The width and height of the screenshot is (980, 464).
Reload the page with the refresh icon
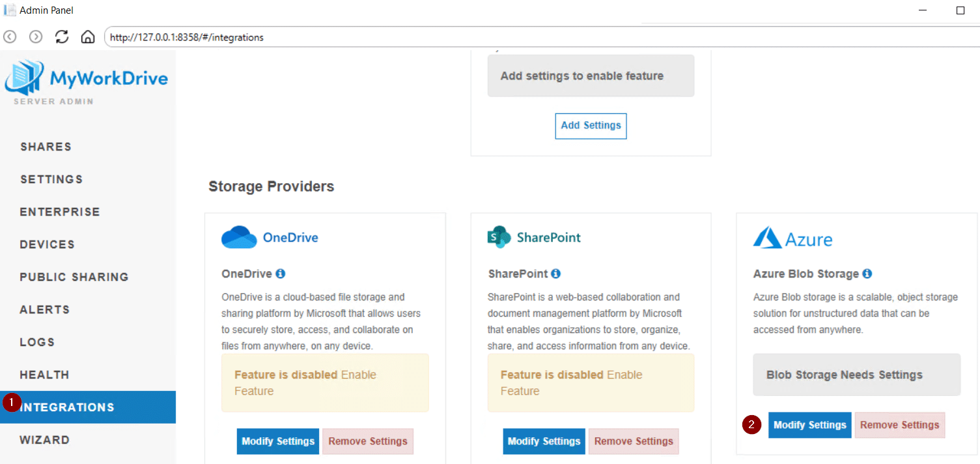[x=62, y=37]
